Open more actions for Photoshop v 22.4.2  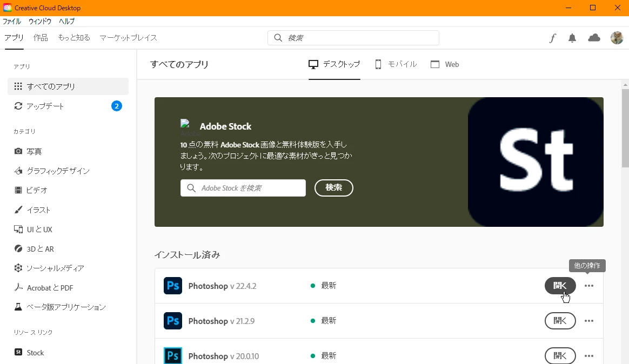(x=589, y=286)
